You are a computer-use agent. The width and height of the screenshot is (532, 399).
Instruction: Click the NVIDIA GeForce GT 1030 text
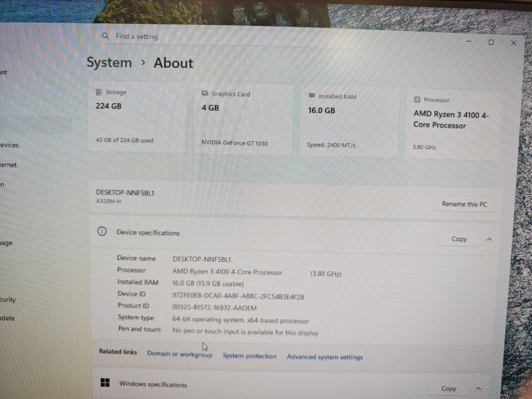pos(234,143)
